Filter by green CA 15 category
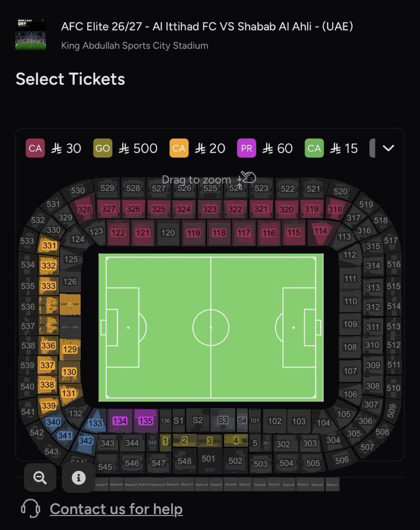The width and height of the screenshot is (420, 530). pos(332,148)
